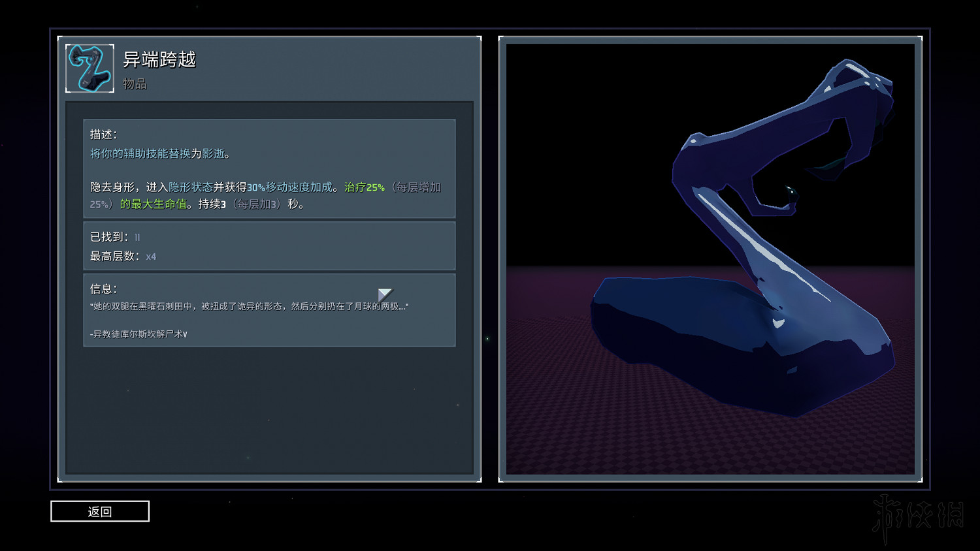
Task: Click the blue 隐形状态 keyword
Action: (191, 187)
